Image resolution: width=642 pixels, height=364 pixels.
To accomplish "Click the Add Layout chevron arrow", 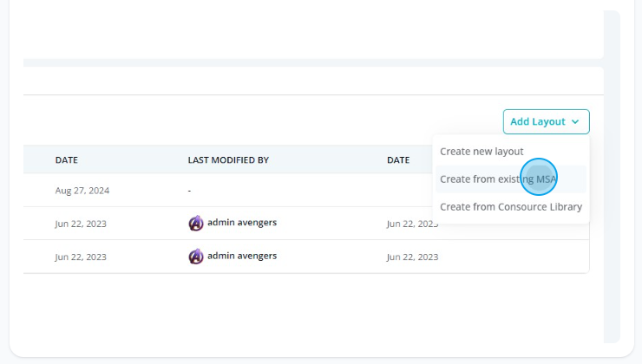I will pos(575,122).
